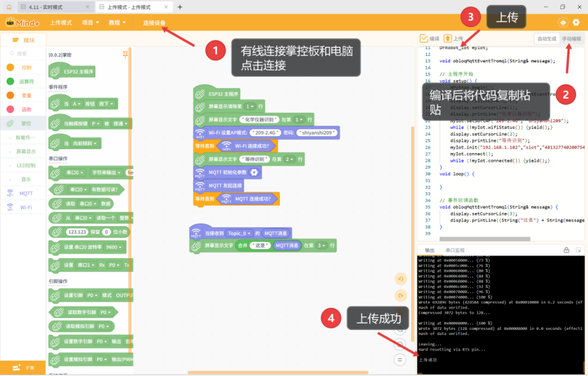
Task: Switch to auto generate (自动生成) mode
Action: click(x=546, y=38)
